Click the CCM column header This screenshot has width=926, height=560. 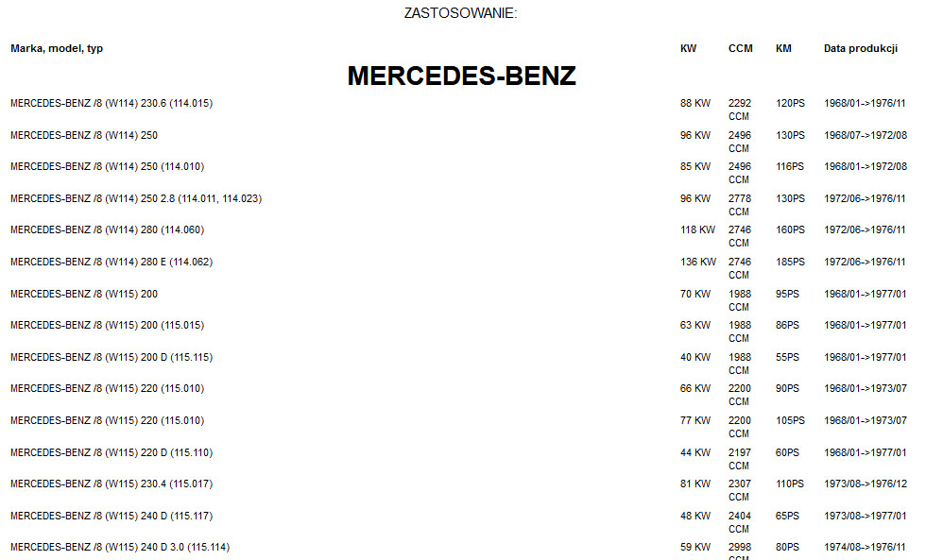coord(740,48)
